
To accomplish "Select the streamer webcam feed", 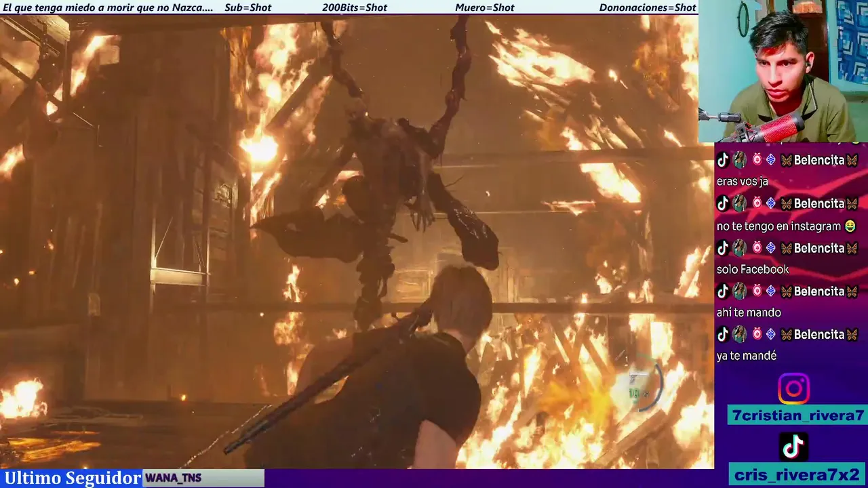I will [x=783, y=71].
